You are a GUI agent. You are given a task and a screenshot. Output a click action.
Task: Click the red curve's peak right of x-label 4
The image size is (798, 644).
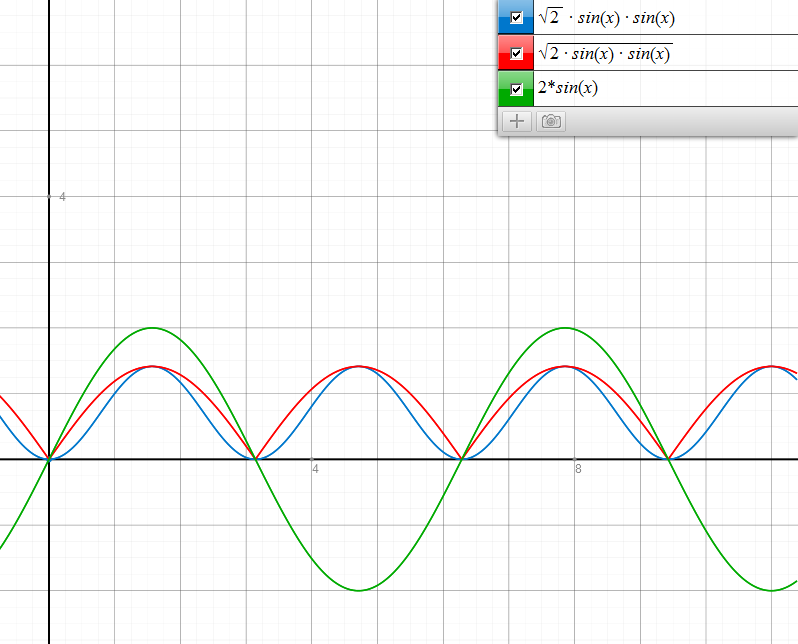coord(358,366)
